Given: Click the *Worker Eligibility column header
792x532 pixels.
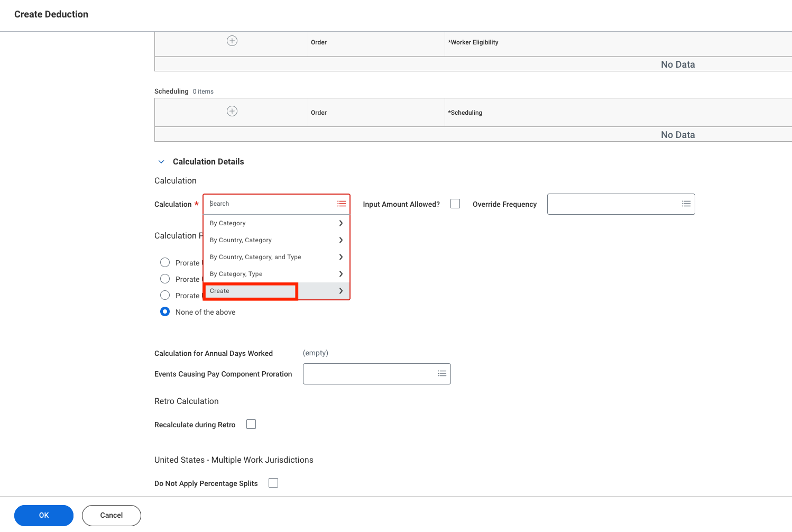Looking at the screenshot, I should click(x=473, y=42).
